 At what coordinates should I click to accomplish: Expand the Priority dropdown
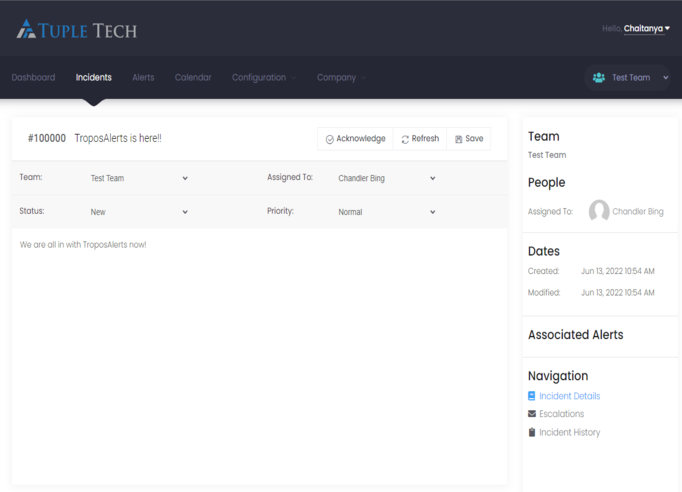386,212
